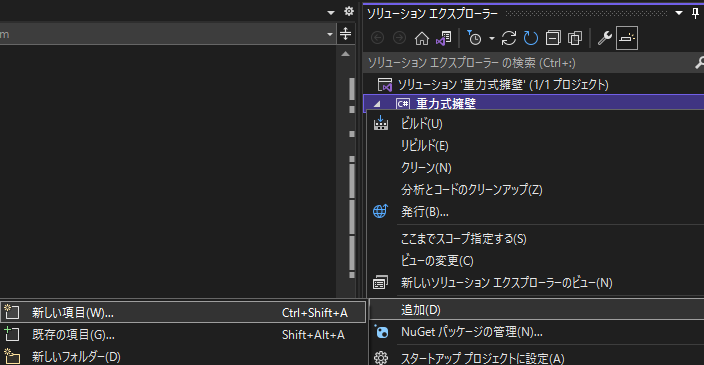Screen dimensions: 704x365
Task: Choose リビルド(E) from context menu
Action: point(536,145)
